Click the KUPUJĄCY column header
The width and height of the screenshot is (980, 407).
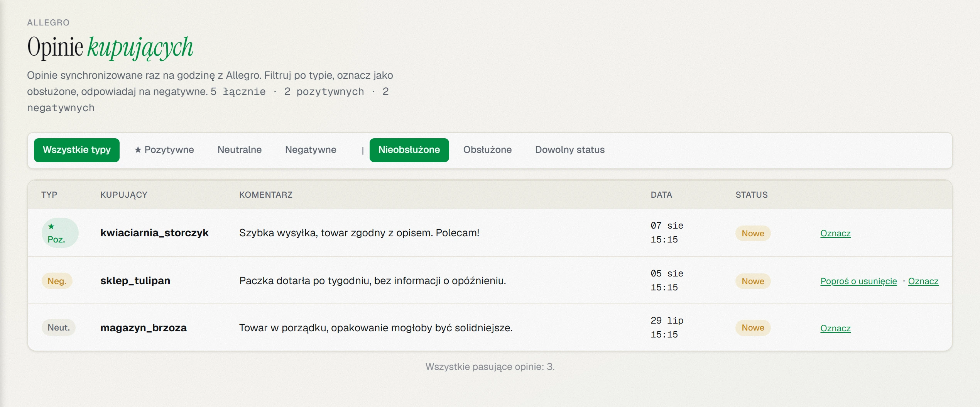pos(124,195)
